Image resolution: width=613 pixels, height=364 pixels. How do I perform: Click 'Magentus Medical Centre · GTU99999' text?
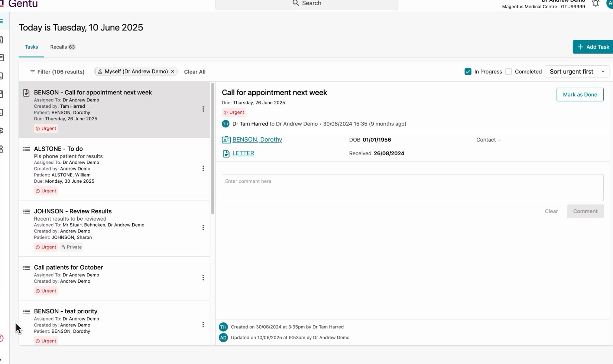pos(544,7)
